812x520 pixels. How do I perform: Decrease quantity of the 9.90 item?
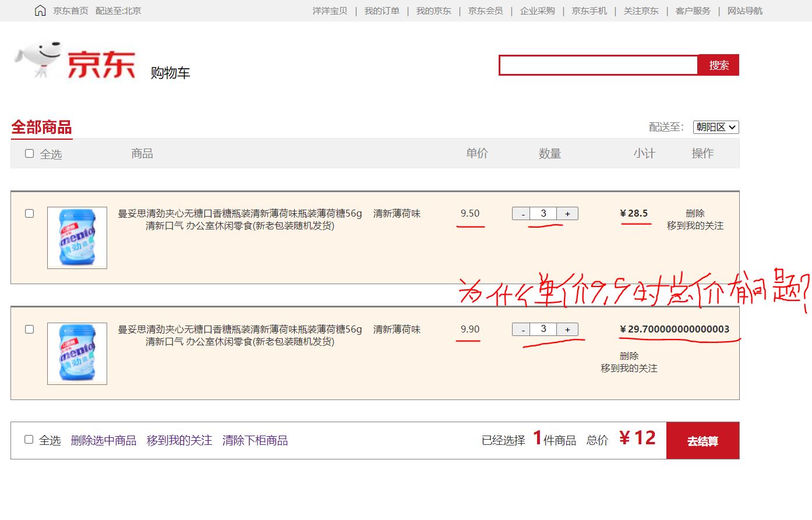[x=521, y=330]
